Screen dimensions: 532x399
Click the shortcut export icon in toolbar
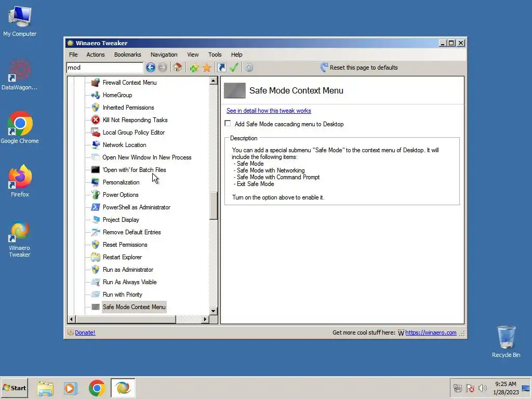pos(221,68)
